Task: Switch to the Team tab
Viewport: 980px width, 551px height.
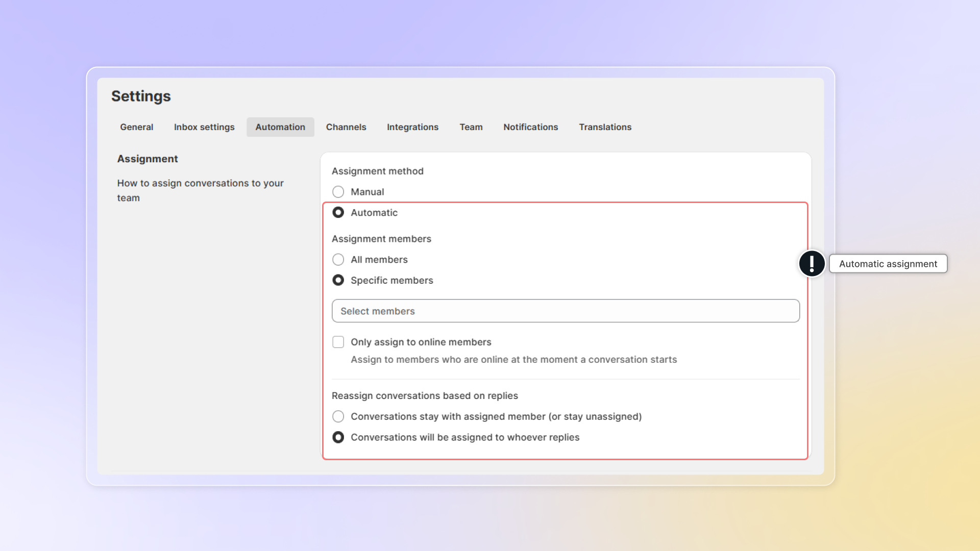Action: 471,127
